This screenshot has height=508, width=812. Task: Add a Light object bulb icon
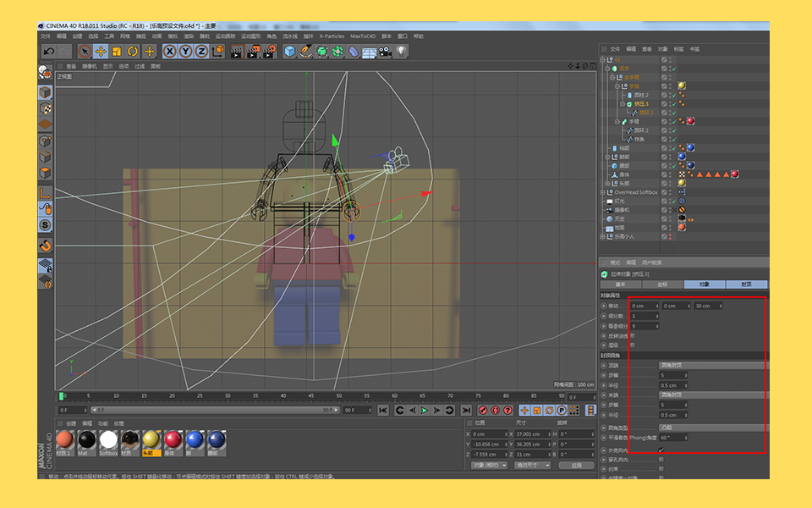click(401, 52)
